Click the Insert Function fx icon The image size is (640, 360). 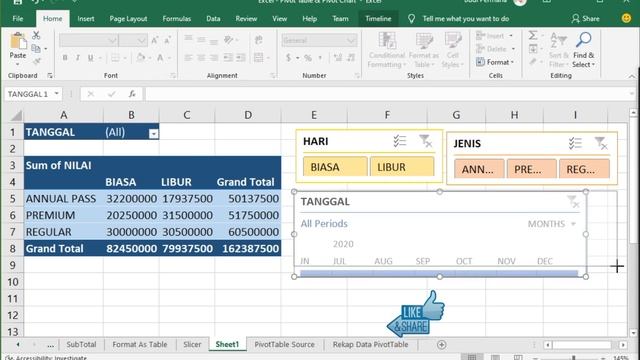pos(132,94)
